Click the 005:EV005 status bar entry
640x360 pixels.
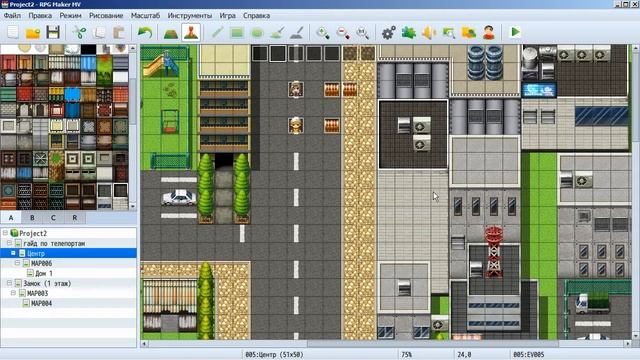pos(529,355)
